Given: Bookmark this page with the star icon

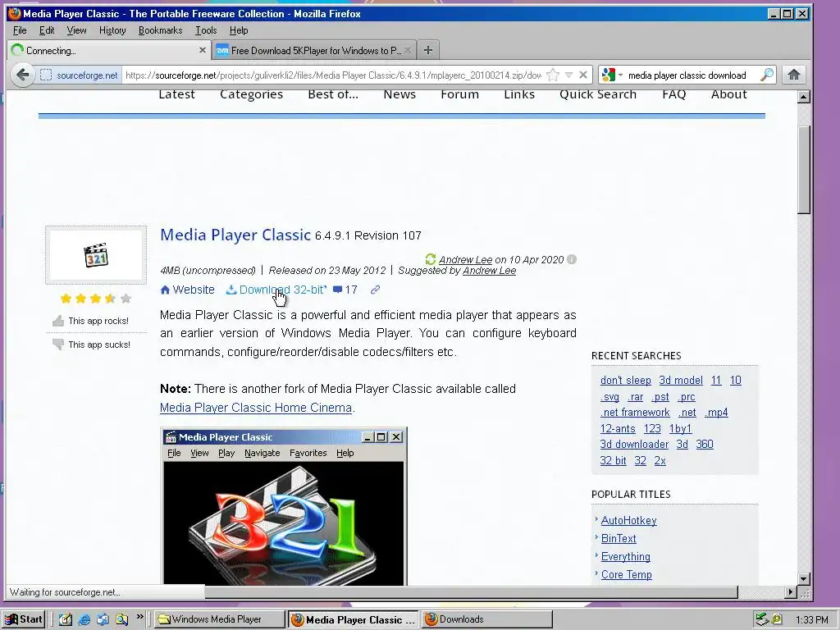Looking at the screenshot, I should click(x=553, y=75).
